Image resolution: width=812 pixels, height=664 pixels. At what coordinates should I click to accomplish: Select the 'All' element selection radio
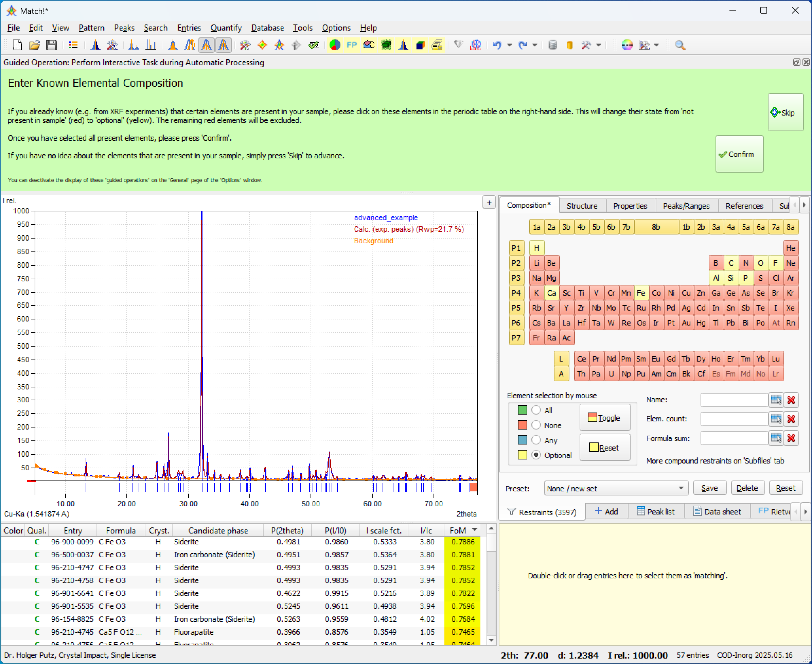point(536,410)
